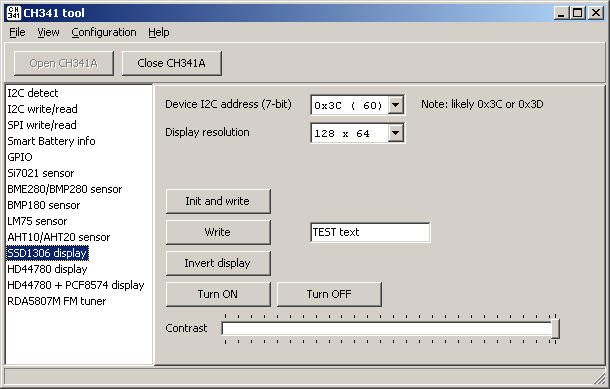
Task: Close the CH341 tool window
Action: click(596, 13)
